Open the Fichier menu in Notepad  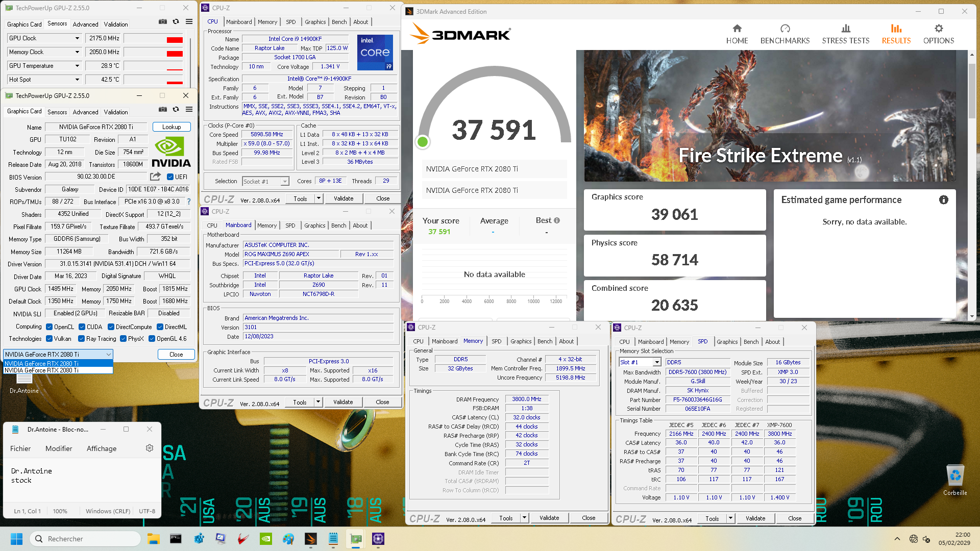pyautogui.click(x=20, y=448)
